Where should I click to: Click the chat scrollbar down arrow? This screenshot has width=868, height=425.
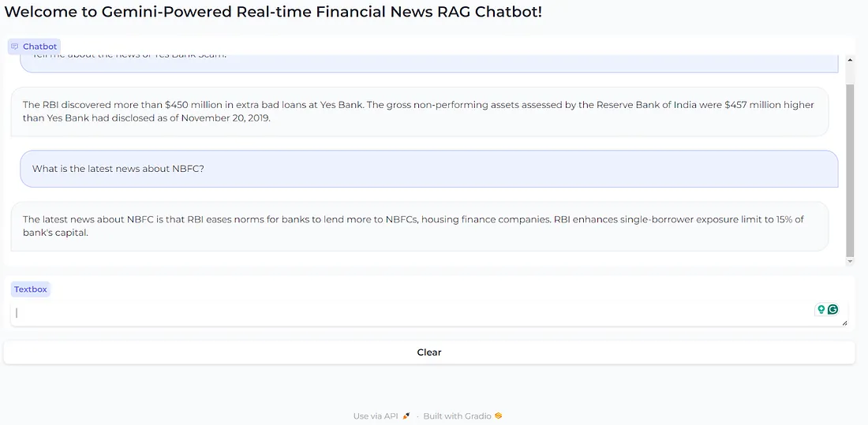[851, 261]
